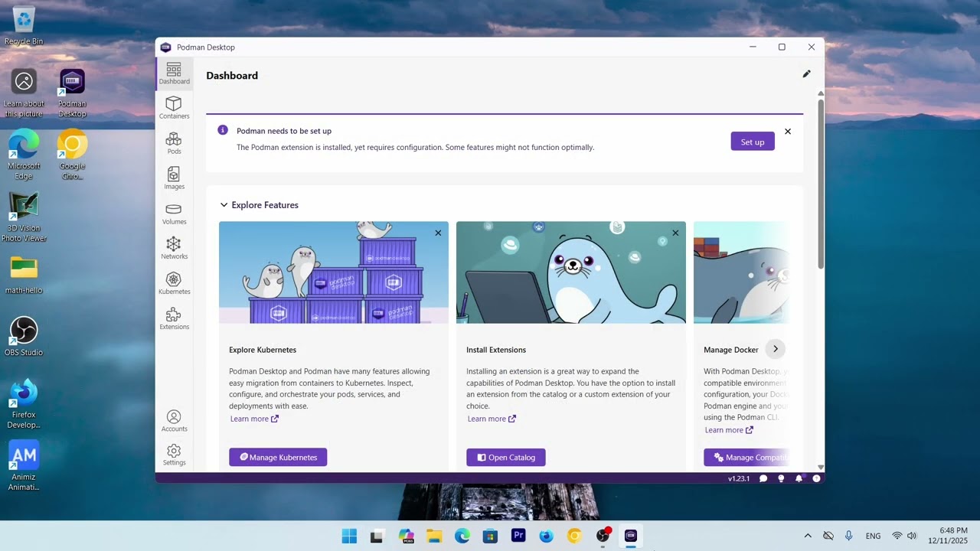The width and height of the screenshot is (980, 551).
Task: Open Learn more link under Manage Docker
Action: tap(729, 430)
